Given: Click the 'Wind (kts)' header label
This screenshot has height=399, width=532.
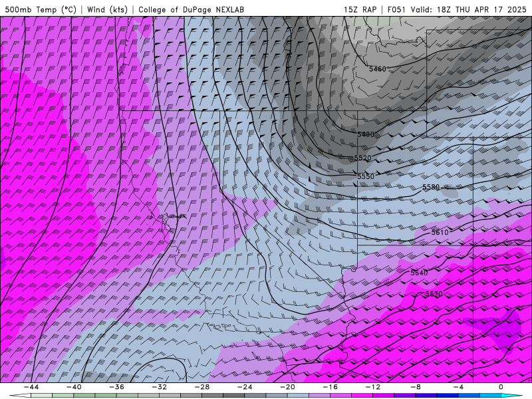Looking at the screenshot, I should (x=107, y=9).
